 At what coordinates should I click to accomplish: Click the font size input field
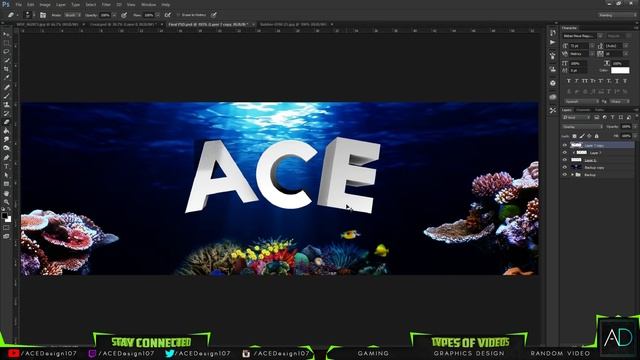[x=579, y=46]
